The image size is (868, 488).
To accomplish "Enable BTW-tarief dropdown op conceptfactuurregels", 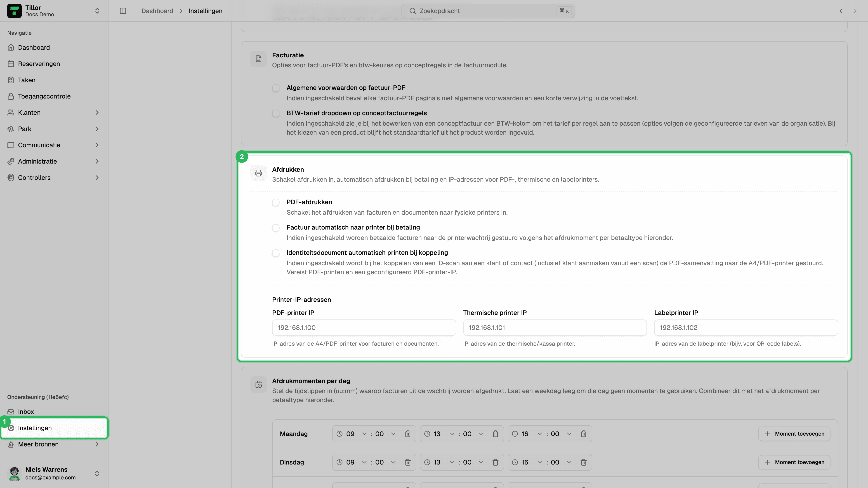I will (276, 113).
